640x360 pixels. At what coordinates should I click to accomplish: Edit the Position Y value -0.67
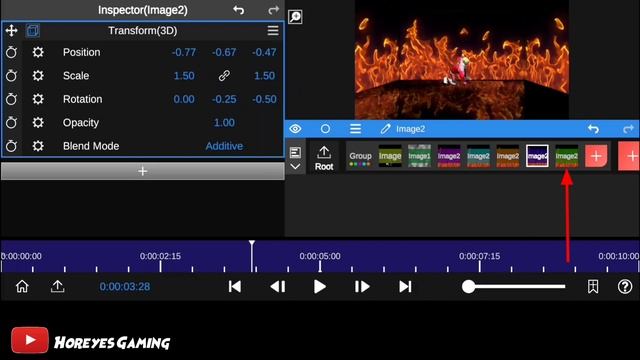coord(224,52)
